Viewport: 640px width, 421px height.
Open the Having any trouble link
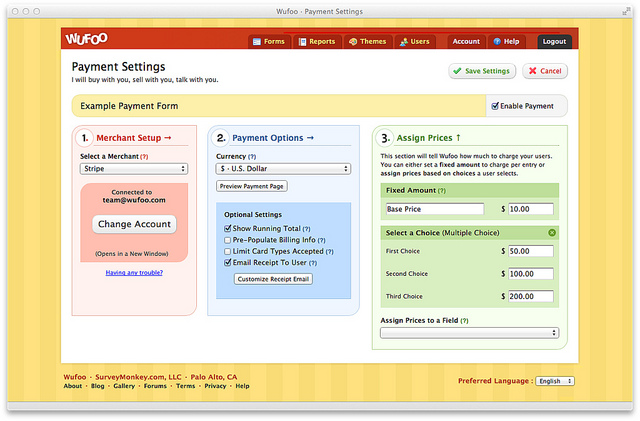pyautogui.click(x=134, y=273)
